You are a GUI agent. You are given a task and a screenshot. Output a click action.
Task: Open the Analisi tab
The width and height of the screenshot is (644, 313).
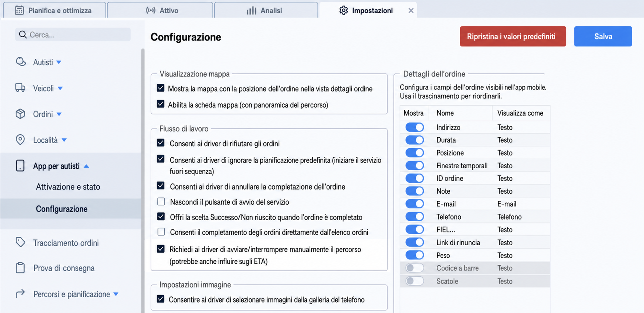266,10
